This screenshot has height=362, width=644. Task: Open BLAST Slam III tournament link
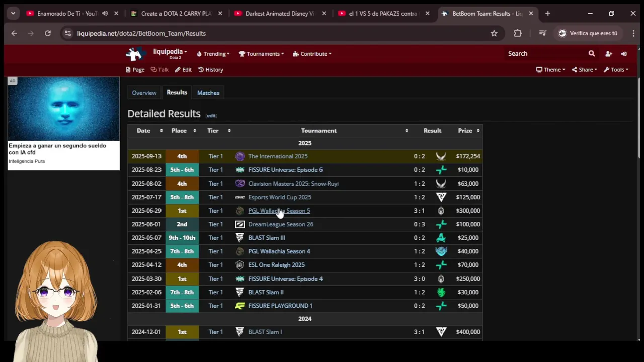[267, 238]
